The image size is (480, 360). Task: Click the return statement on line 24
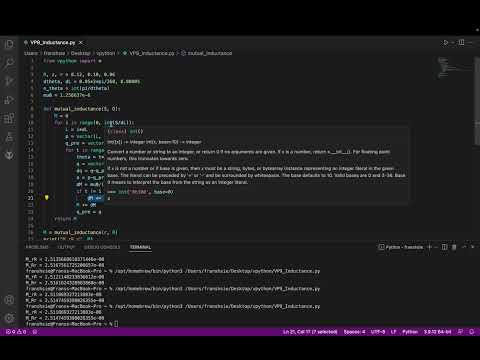pos(65,219)
